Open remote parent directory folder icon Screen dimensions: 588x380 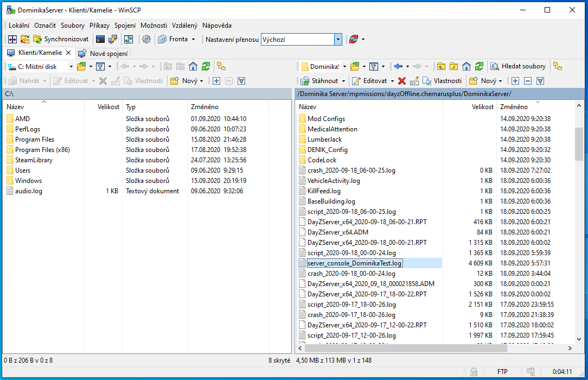tap(441, 66)
